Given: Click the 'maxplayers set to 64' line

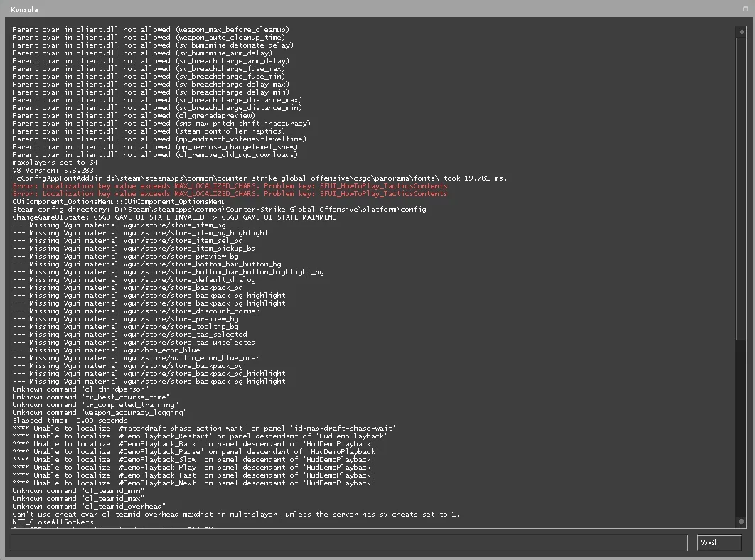Looking at the screenshot, I should point(55,162).
